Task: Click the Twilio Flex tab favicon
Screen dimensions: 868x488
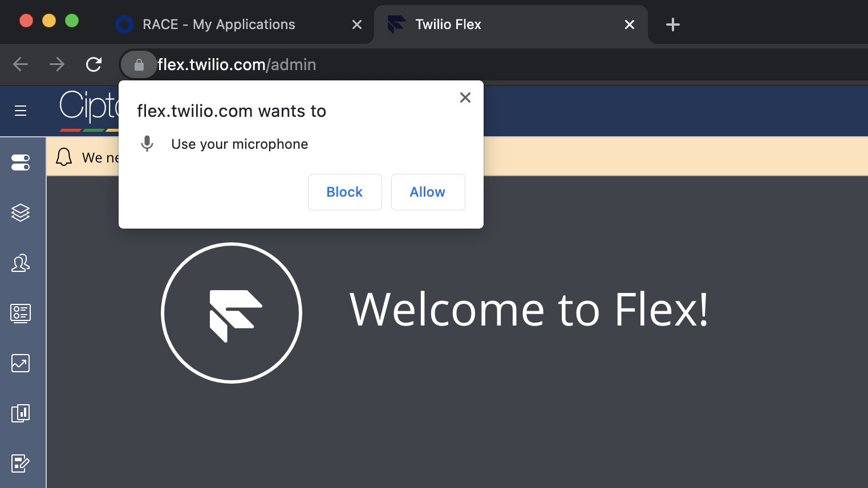Action: pos(396,25)
